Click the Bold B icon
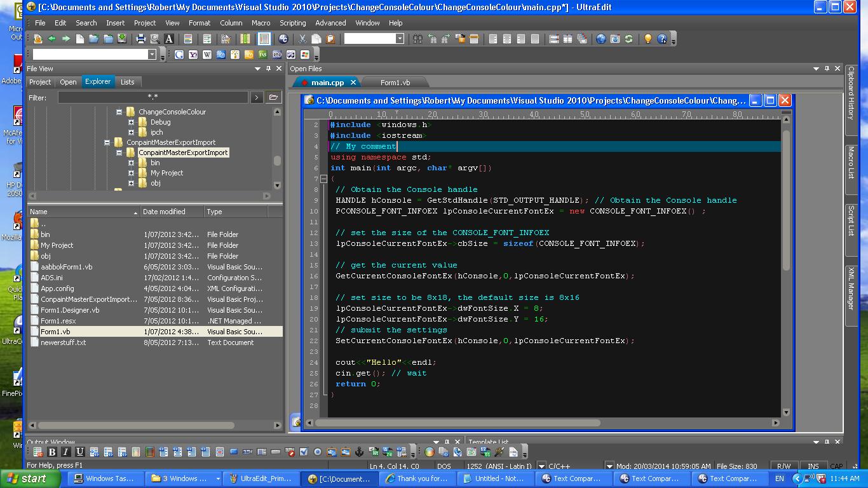 click(x=52, y=452)
